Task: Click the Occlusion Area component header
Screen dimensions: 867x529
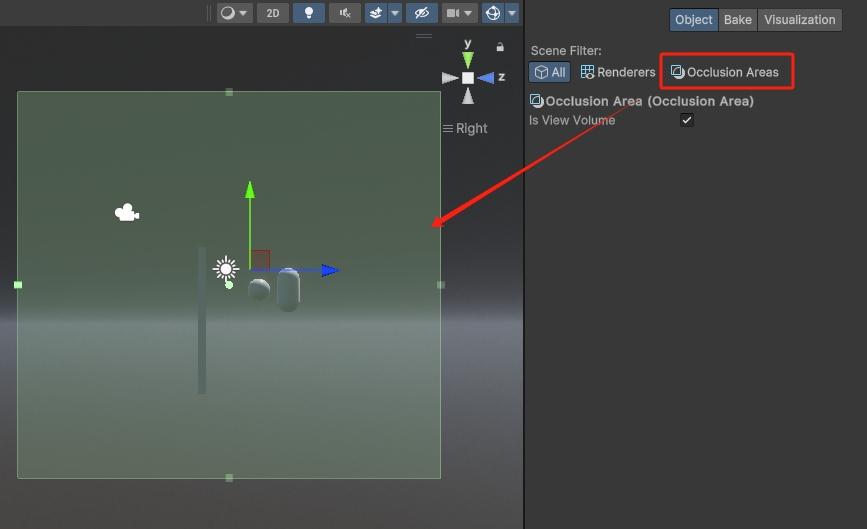Action: click(x=642, y=101)
